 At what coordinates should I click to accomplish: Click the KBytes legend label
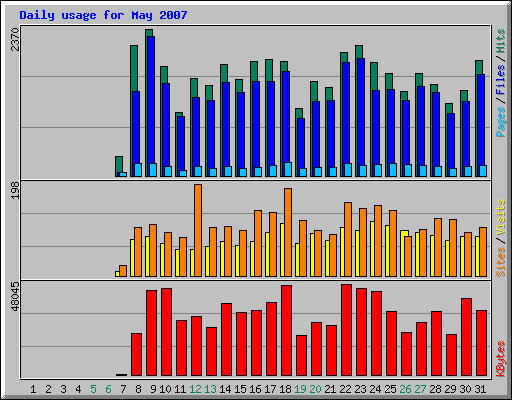(x=501, y=359)
